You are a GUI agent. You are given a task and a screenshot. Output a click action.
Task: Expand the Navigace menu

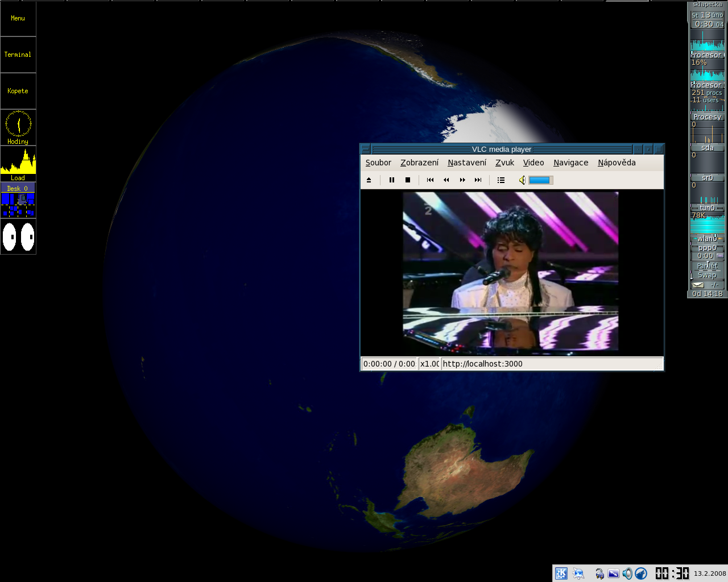[x=570, y=163]
